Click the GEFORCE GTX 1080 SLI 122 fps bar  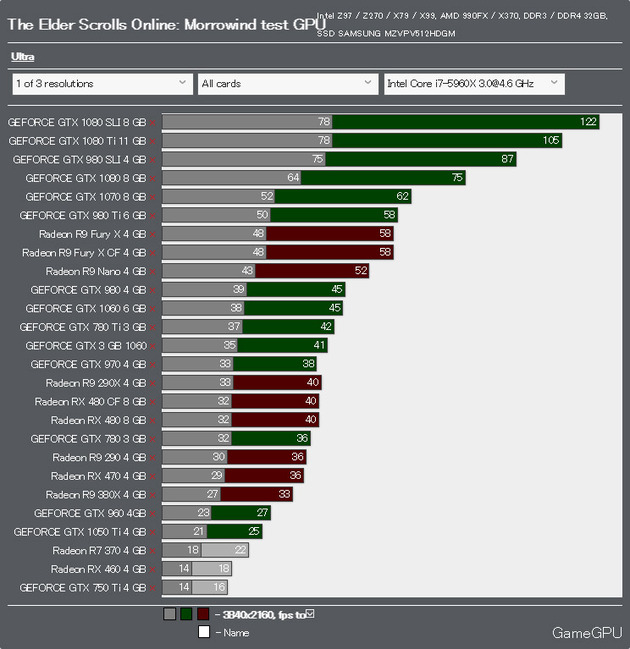(466, 122)
